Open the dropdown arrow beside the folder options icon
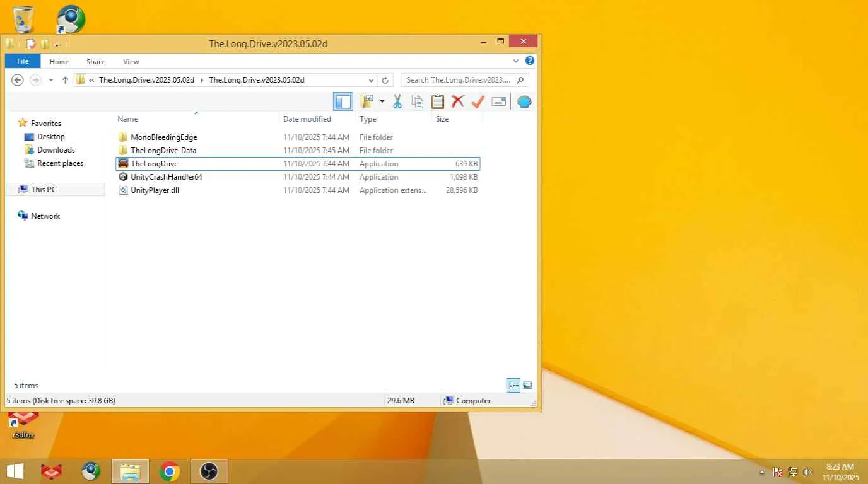Image resolution: width=868 pixels, height=484 pixels. click(x=382, y=101)
